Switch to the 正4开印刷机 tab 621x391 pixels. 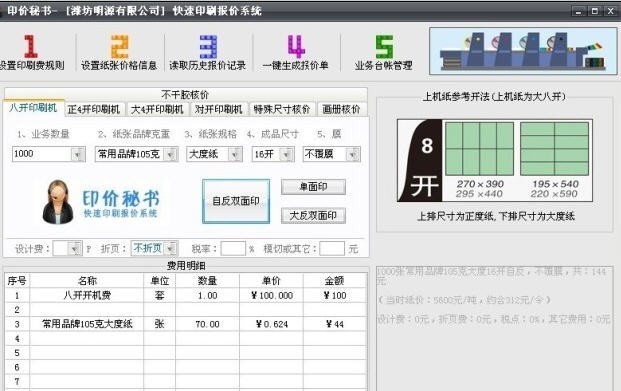(x=94, y=109)
